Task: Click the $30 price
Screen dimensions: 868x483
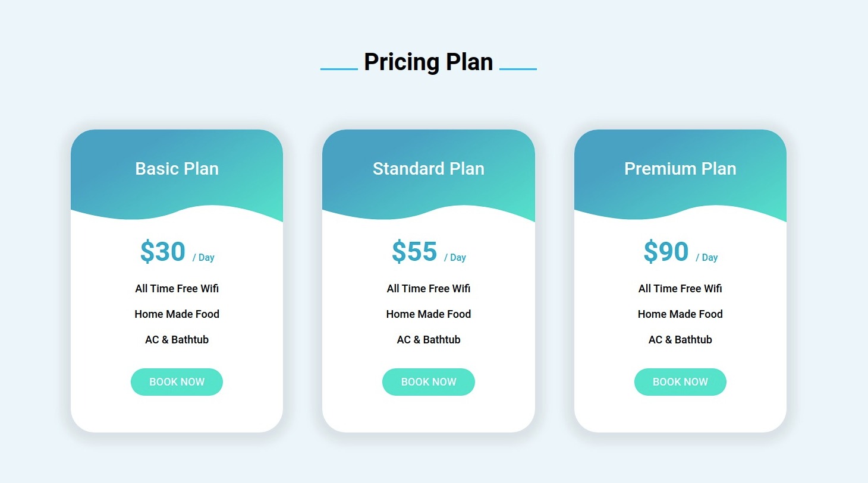Action: coord(163,251)
